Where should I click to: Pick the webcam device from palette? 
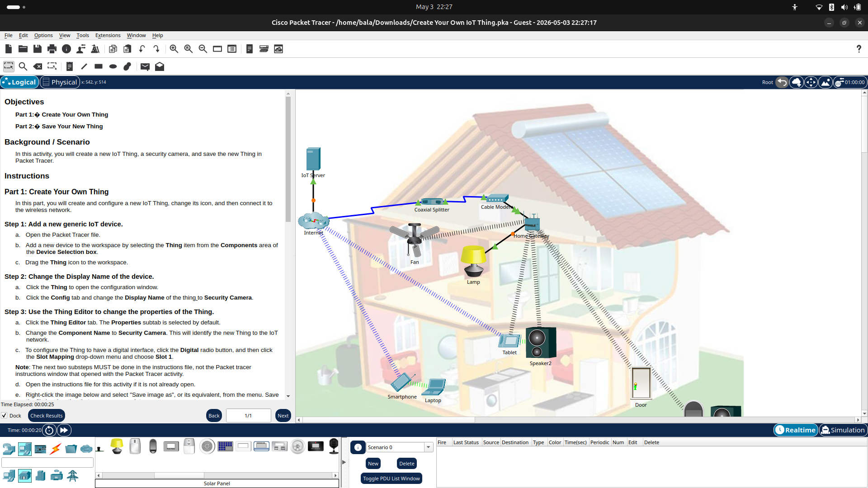pos(334,446)
